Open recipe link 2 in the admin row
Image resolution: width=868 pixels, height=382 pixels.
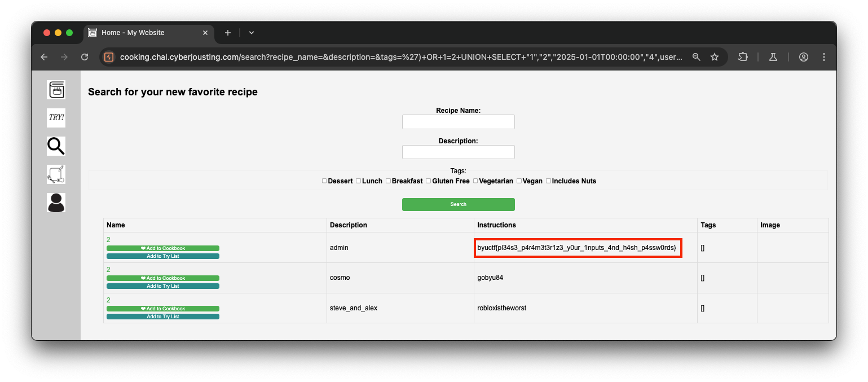tap(108, 240)
